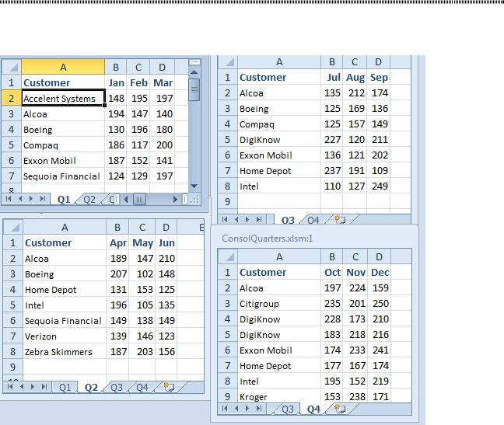Image resolution: width=504 pixels, height=425 pixels.
Task: Select row 9 header in Q4 window
Action: (228, 396)
